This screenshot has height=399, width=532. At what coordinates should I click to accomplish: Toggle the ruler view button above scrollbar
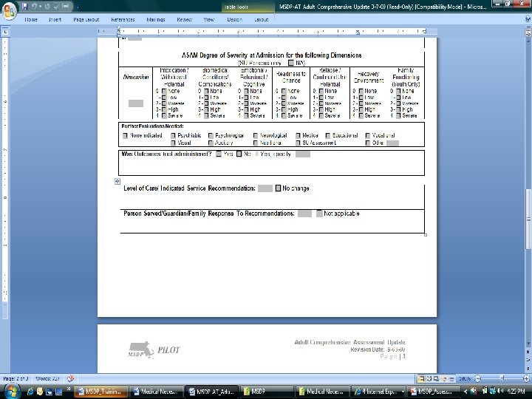click(528, 33)
